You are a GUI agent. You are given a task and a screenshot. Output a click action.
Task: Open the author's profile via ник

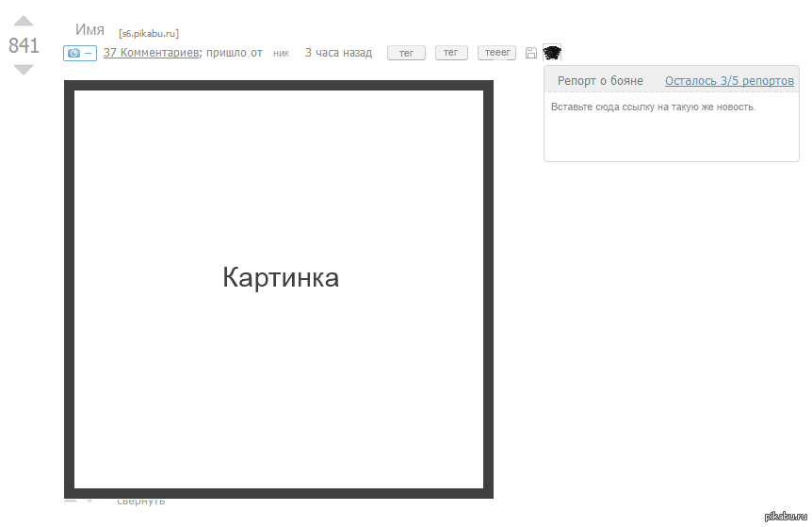pyautogui.click(x=281, y=54)
